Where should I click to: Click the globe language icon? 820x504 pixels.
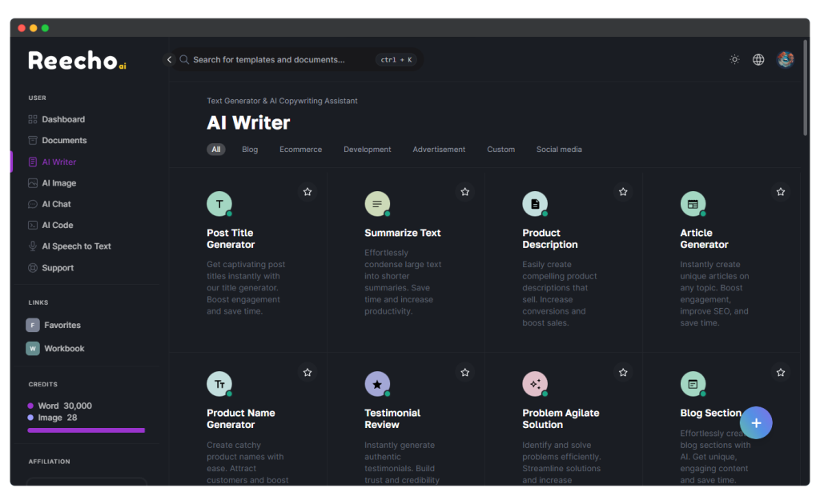click(758, 59)
